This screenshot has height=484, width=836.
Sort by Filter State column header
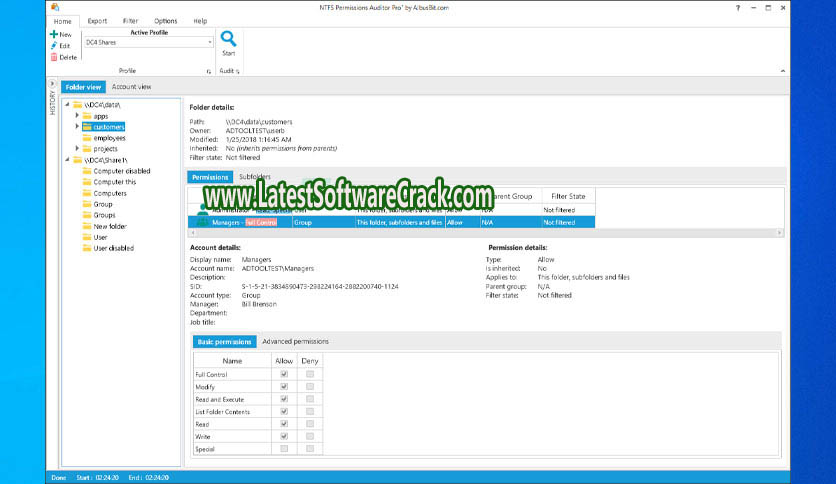pyautogui.click(x=568, y=196)
